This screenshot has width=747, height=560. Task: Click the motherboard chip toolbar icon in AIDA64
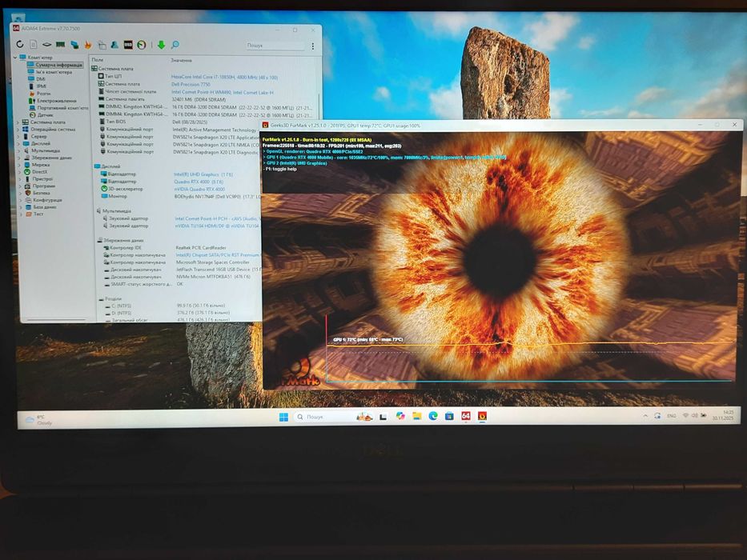pyautogui.click(x=46, y=44)
